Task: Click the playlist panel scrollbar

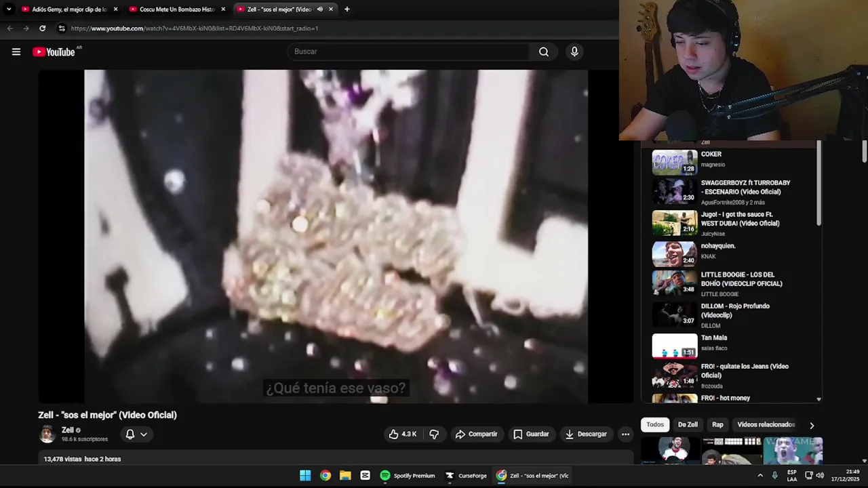Action: tap(818, 183)
